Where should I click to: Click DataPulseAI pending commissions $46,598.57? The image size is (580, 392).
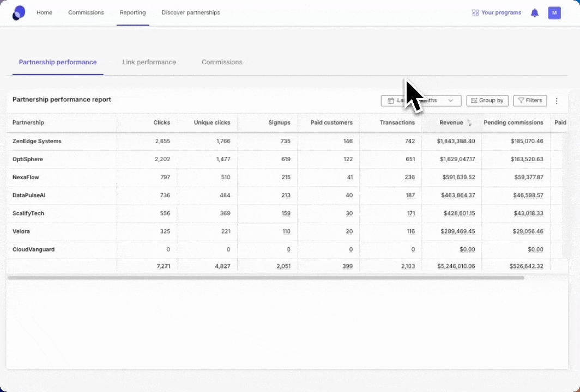click(528, 195)
